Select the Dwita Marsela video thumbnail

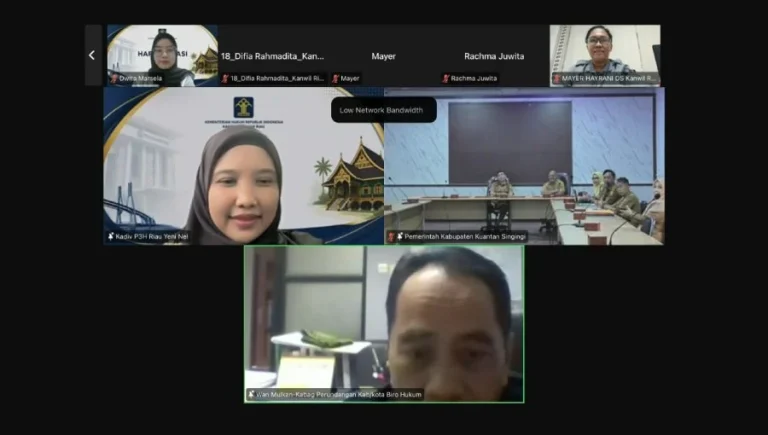(x=163, y=55)
